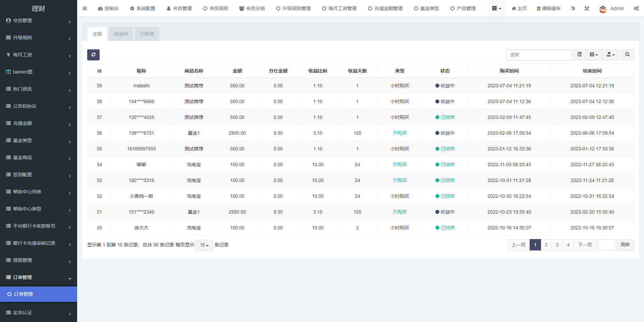Click the refresh table icon button

tap(93, 55)
